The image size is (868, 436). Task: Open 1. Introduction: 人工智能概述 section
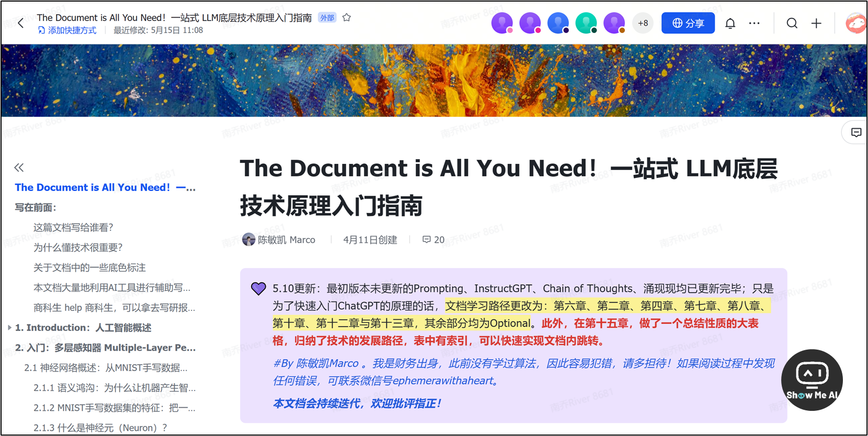click(x=83, y=328)
